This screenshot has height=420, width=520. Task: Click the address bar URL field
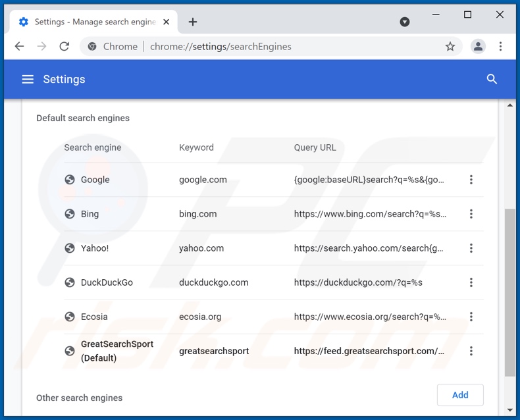[x=263, y=47]
